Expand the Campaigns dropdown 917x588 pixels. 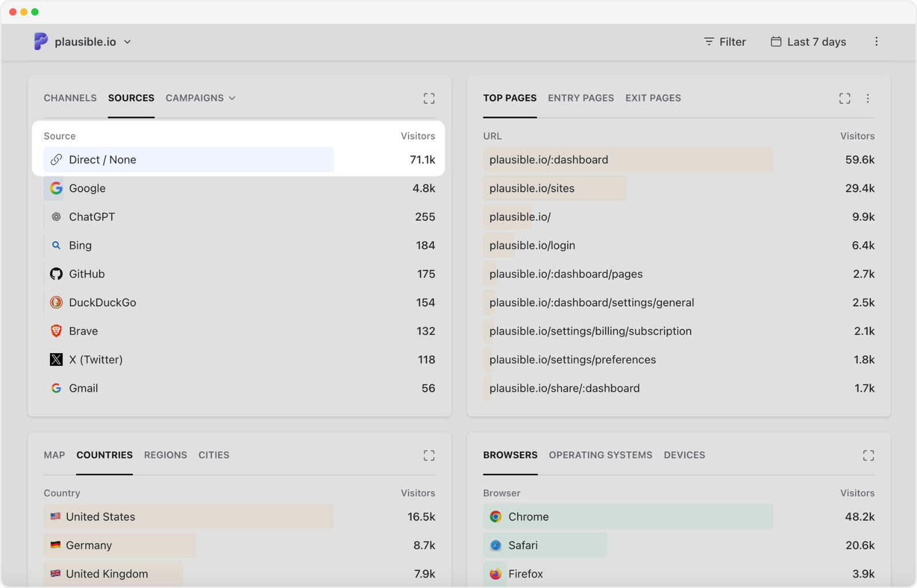point(201,98)
